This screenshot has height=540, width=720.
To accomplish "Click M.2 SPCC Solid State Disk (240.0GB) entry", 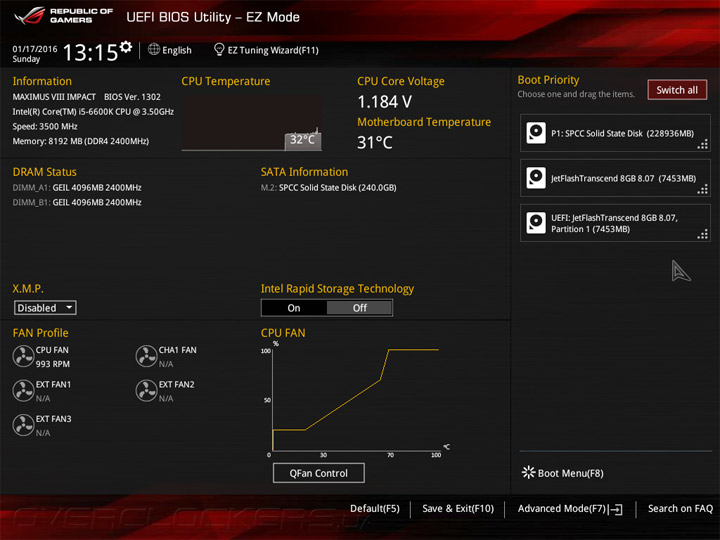I will [329, 188].
